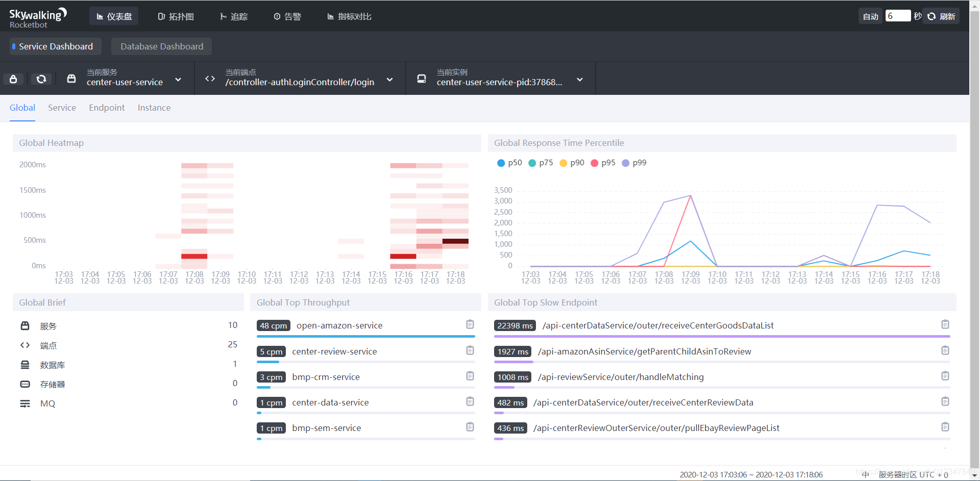Toggle 自动 auto-refresh button
Screen dimensions: 980x481
tap(870, 16)
